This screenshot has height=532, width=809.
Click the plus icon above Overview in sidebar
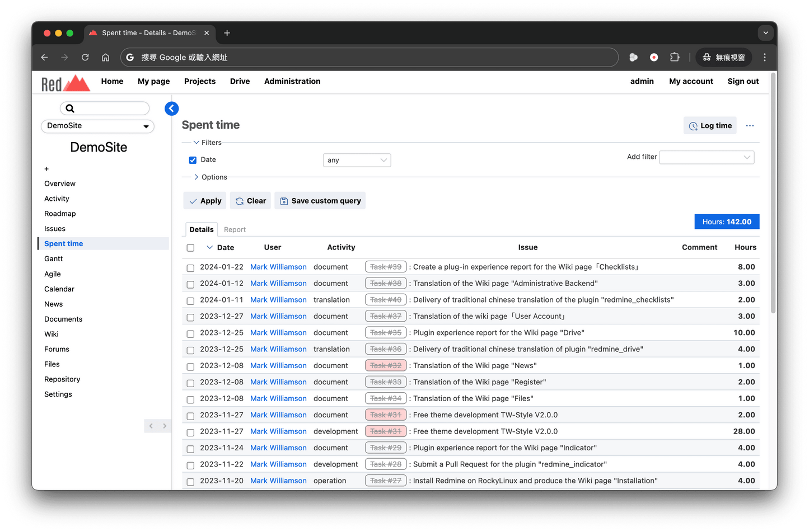click(x=46, y=168)
